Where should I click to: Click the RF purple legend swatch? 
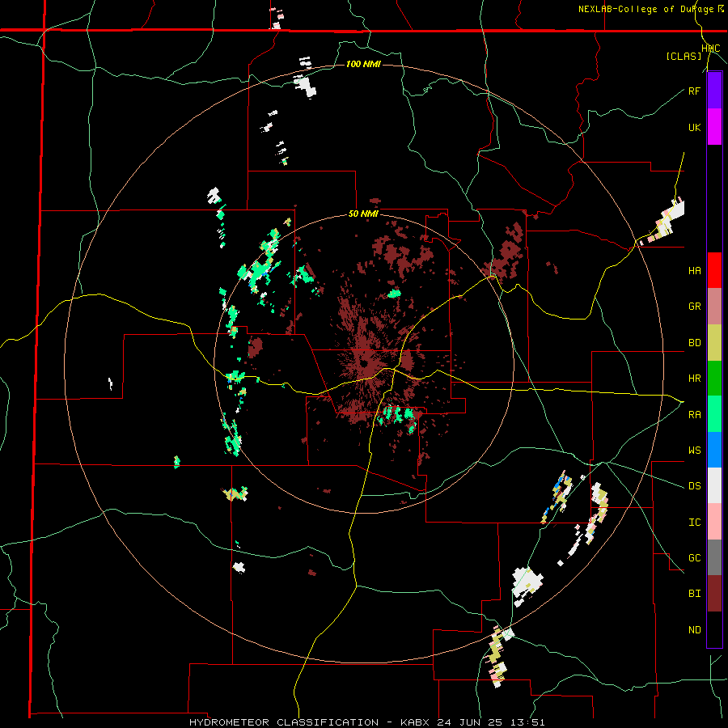pyautogui.click(x=714, y=91)
